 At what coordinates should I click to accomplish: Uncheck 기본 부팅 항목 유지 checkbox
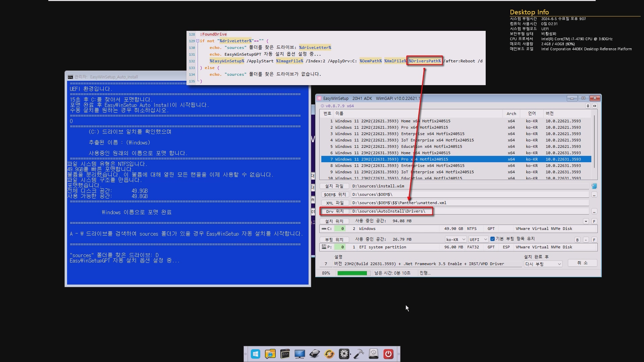tap(492, 239)
